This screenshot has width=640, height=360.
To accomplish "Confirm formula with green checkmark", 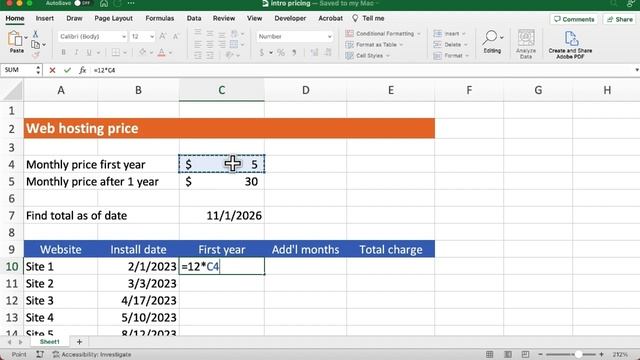I will tap(67, 70).
